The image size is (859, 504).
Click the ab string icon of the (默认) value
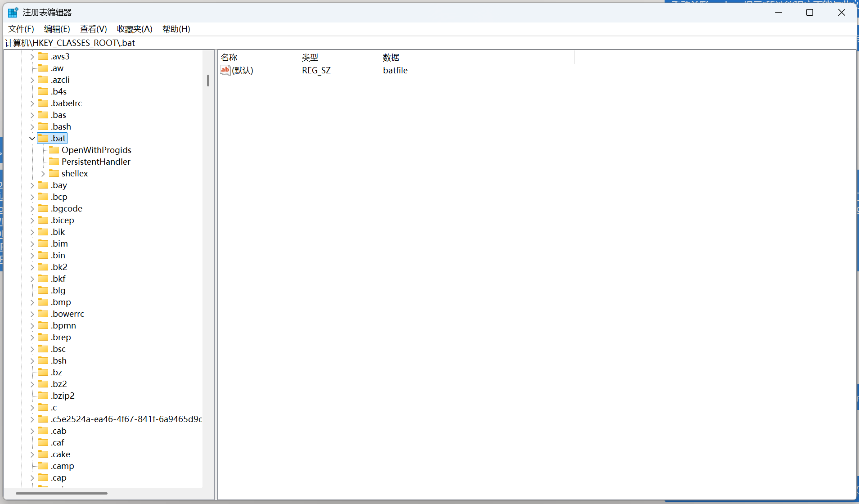225,70
